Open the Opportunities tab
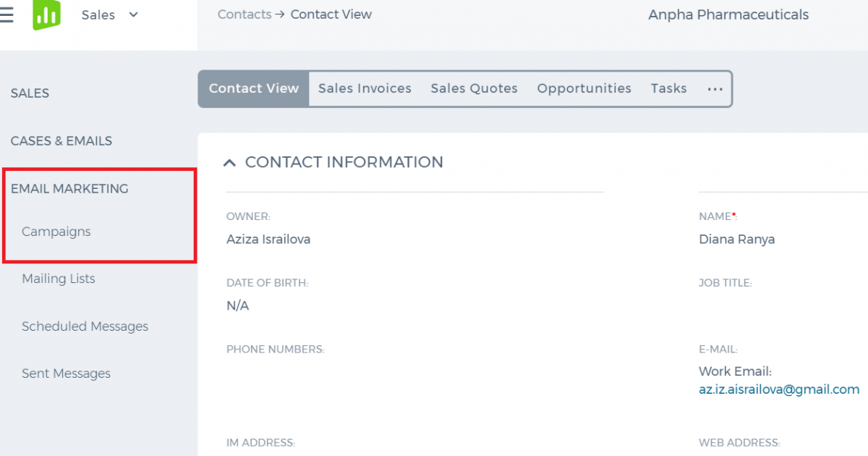868x456 pixels. (584, 88)
